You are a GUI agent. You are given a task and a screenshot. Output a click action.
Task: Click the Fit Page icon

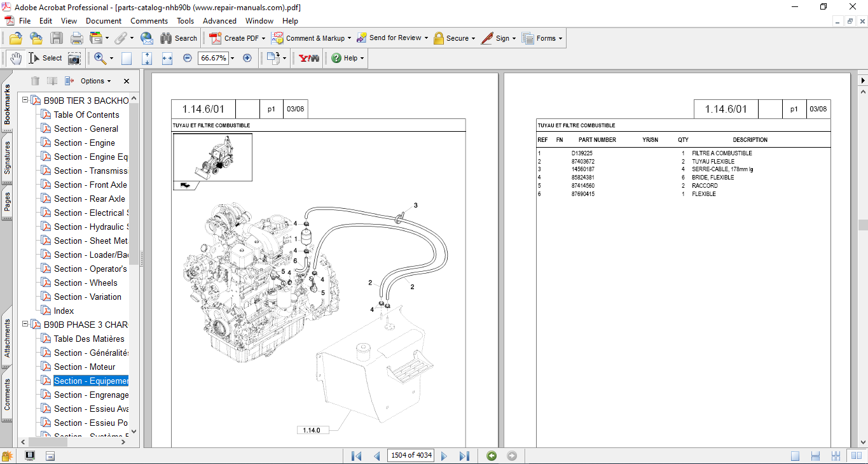147,58
